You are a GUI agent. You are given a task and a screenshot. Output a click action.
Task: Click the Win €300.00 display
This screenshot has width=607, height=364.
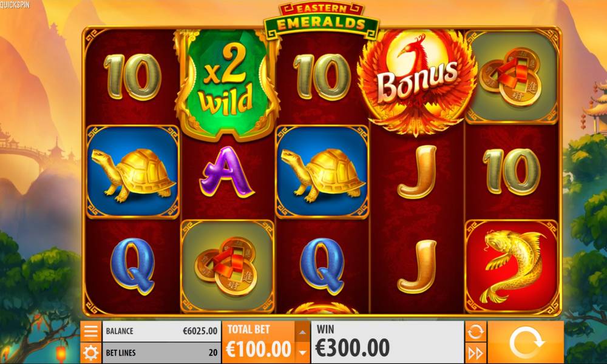click(387, 342)
